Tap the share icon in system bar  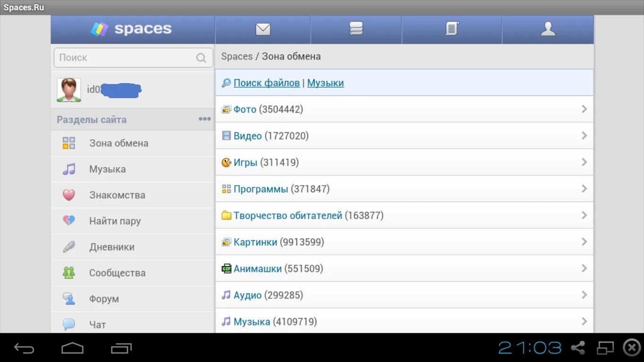(x=578, y=348)
